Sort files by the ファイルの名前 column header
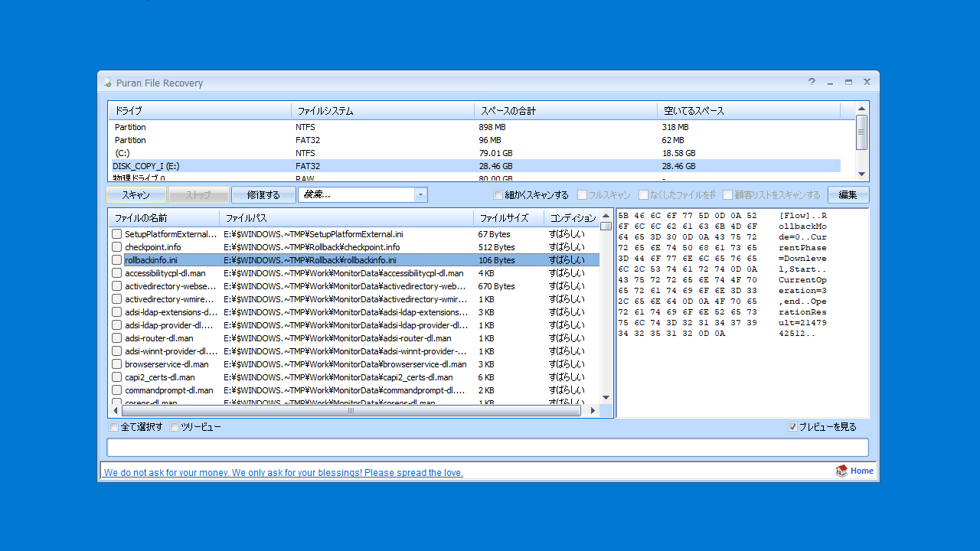This screenshot has height=551, width=980. coord(165,217)
